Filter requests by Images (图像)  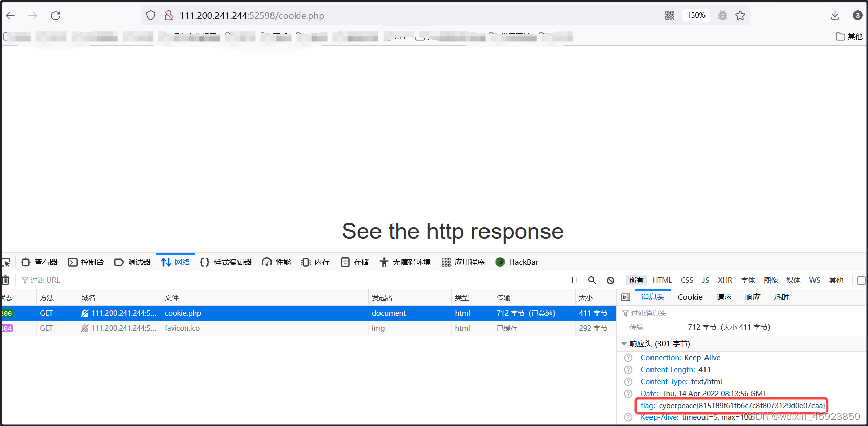click(771, 280)
